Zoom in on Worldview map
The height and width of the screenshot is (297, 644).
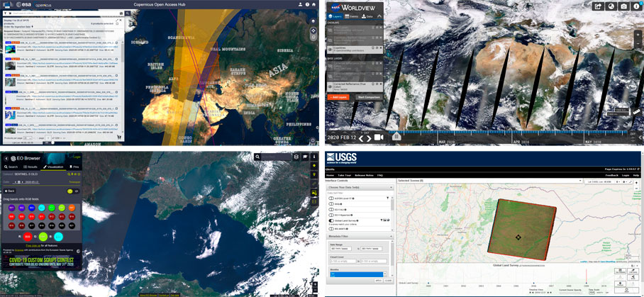[638, 35]
